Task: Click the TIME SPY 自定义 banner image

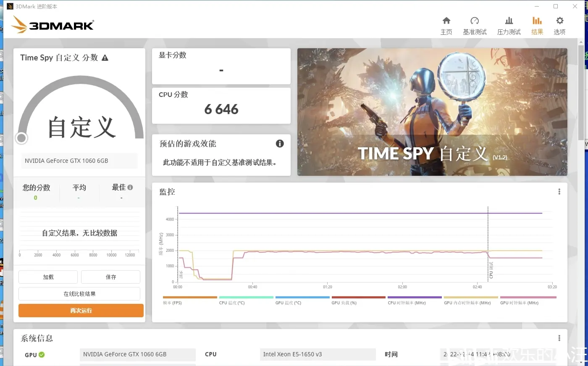Action: (x=432, y=112)
